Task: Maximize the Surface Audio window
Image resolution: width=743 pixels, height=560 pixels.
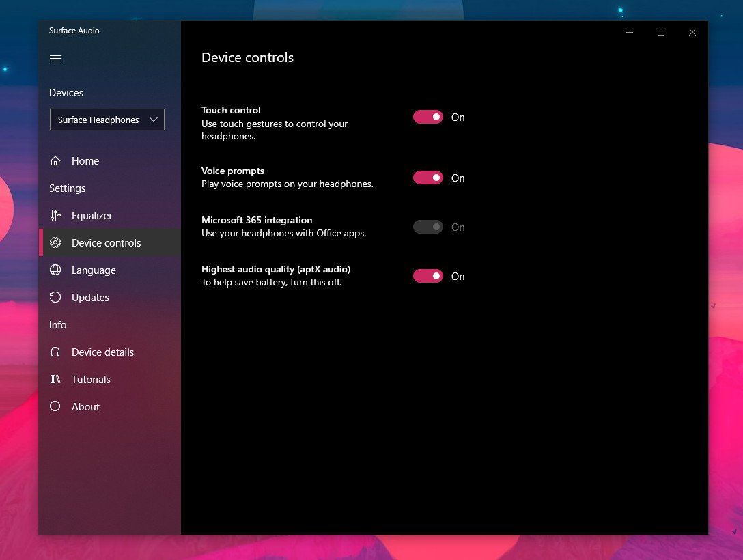Action: [661, 31]
